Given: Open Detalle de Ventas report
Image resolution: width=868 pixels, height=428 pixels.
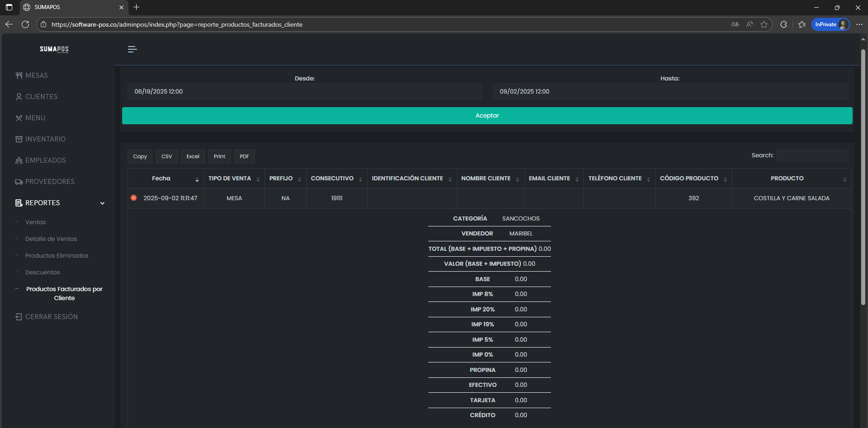Looking at the screenshot, I should tap(51, 239).
